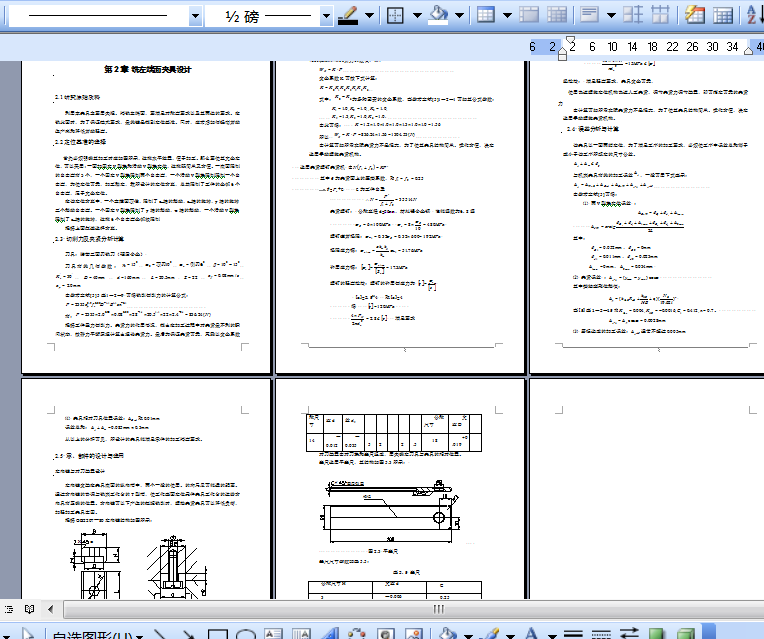Toggle table gridlines icon

pos(723,16)
